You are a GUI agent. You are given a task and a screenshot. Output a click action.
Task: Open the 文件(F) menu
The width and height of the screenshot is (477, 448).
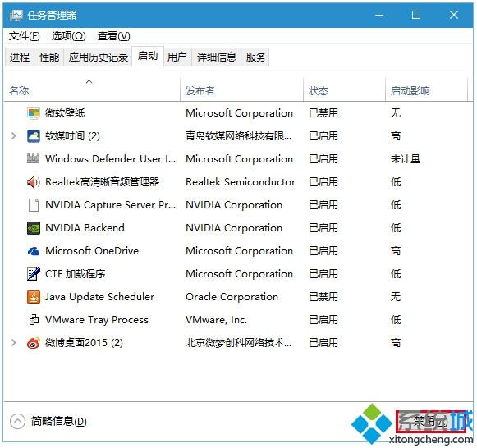point(24,36)
